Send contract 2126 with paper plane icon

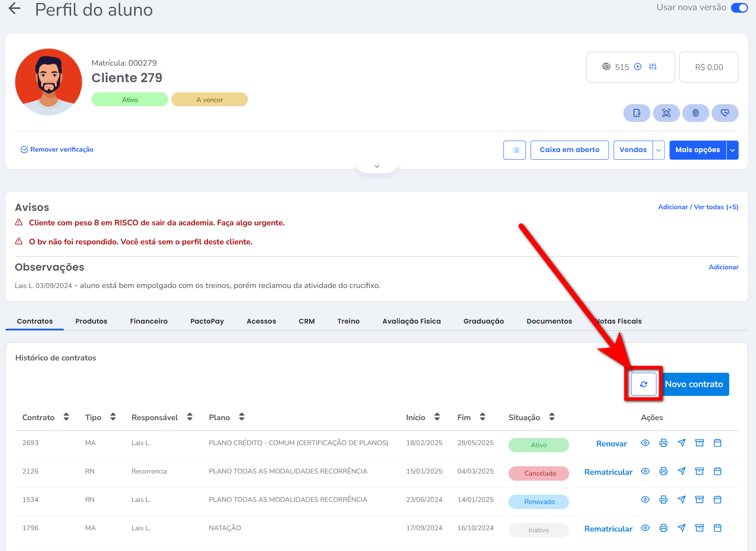[681, 471]
